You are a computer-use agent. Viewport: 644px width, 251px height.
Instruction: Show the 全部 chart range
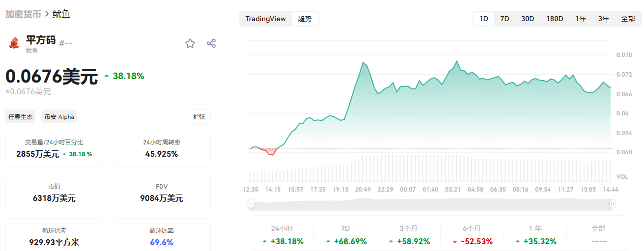click(628, 19)
